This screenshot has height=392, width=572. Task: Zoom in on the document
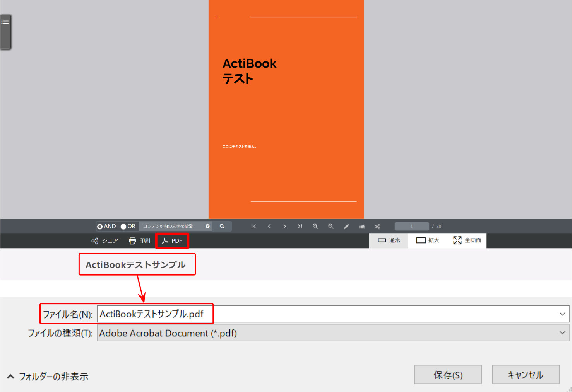tap(315, 226)
